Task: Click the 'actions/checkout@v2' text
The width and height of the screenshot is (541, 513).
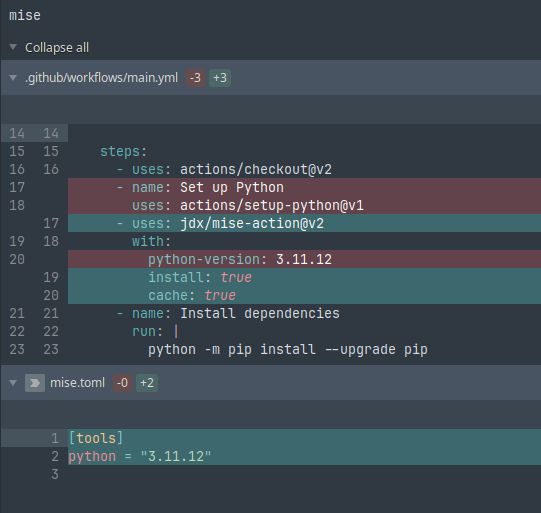Action: (256, 169)
